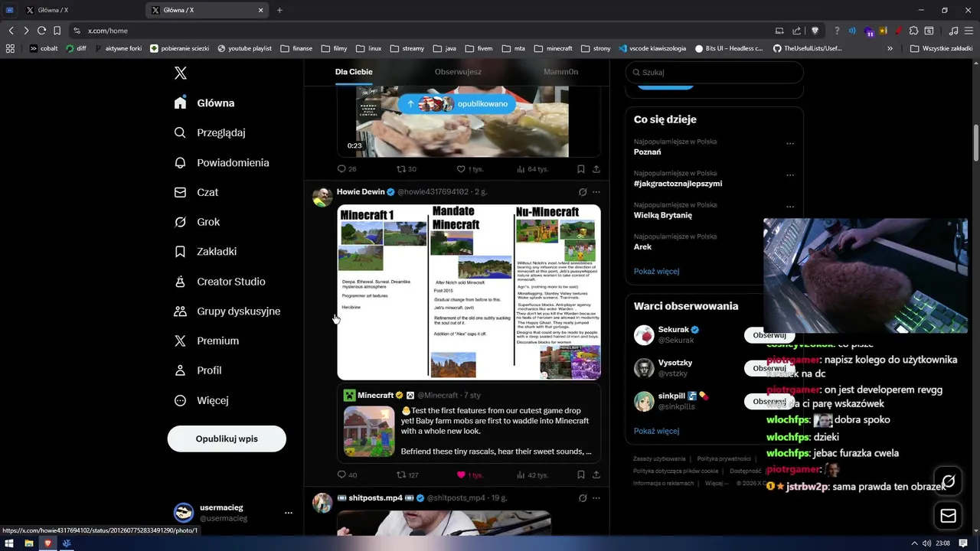Bookmark Howie Dewin's post
The width and height of the screenshot is (980, 551).
581,474
